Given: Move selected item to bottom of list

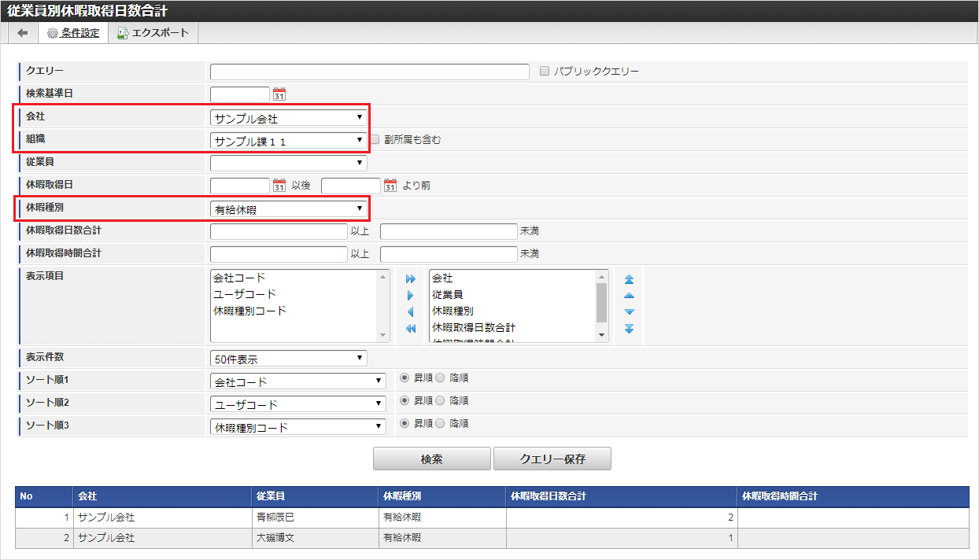Looking at the screenshot, I should point(629,329).
